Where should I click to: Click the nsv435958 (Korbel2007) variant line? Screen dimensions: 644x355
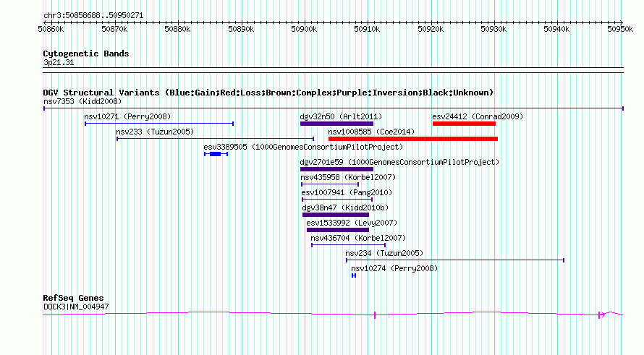330,184
